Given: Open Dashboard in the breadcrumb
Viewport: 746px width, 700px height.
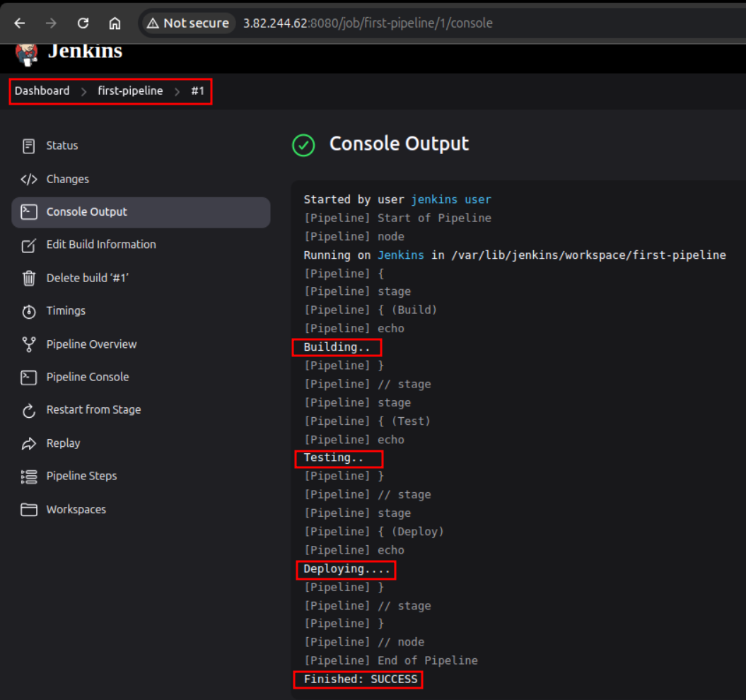Looking at the screenshot, I should click(x=42, y=91).
